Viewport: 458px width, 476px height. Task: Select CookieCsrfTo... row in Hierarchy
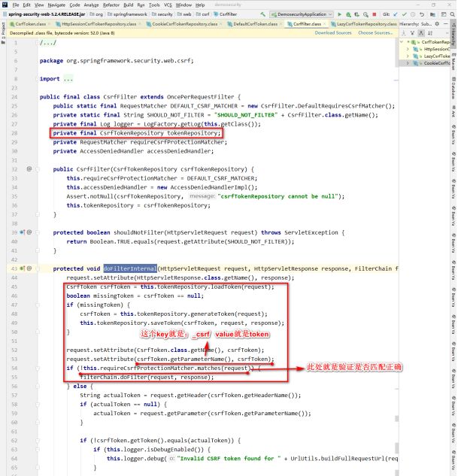click(424, 63)
